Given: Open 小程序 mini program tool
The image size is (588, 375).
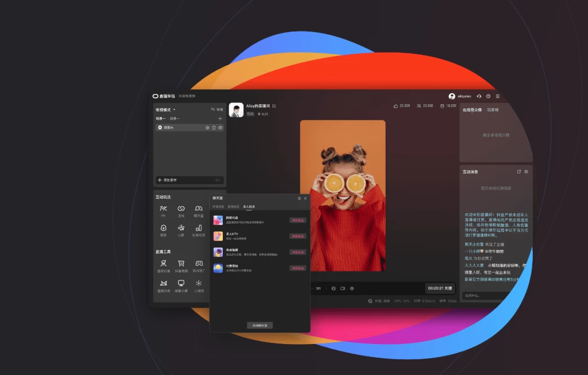Looking at the screenshot, I should [199, 286].
